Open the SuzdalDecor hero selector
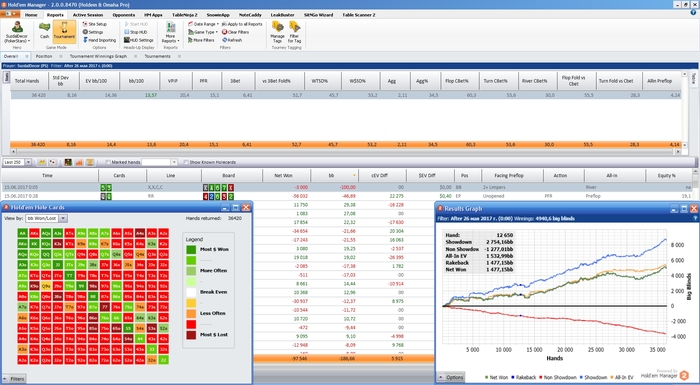The image size is (700, 385). click(17, 32)
